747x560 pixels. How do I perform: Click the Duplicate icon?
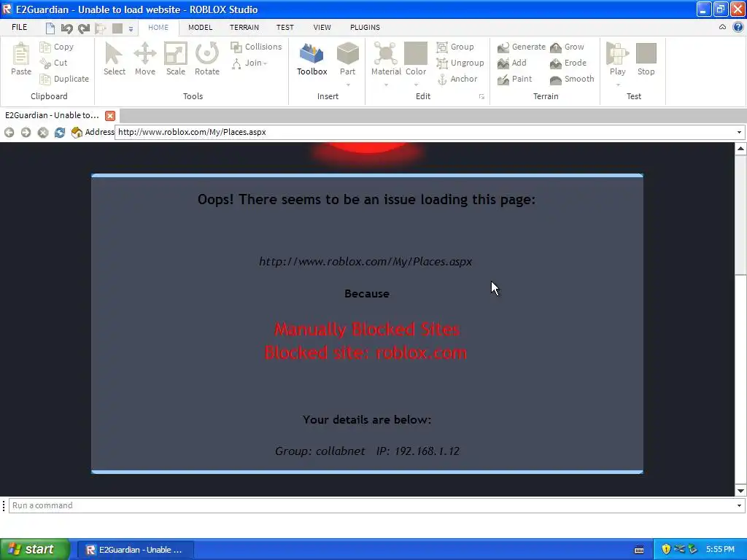(45, 79)
